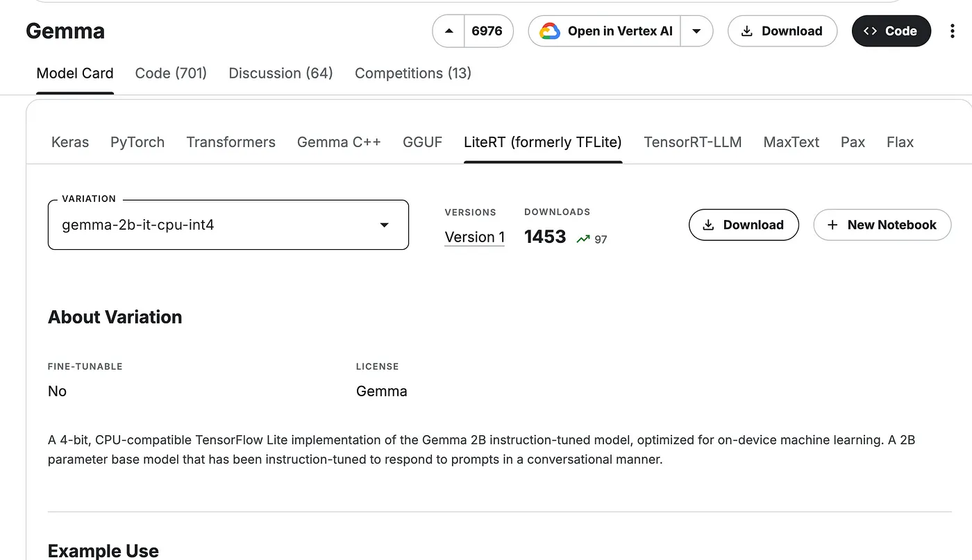This screenshot has width=972, height=560.
Task: Download the selected variation
Action: 743,225
